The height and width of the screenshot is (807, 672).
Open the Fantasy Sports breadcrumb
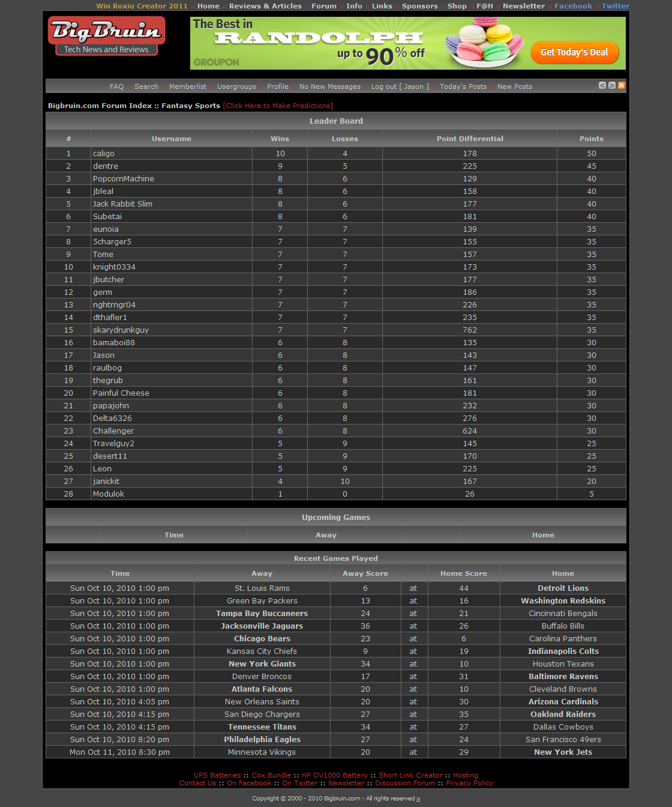point(191,106)
